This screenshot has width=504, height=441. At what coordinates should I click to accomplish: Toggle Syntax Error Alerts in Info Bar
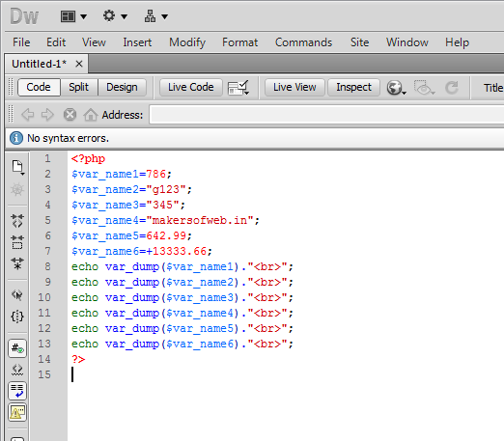(x=17, y=412)
